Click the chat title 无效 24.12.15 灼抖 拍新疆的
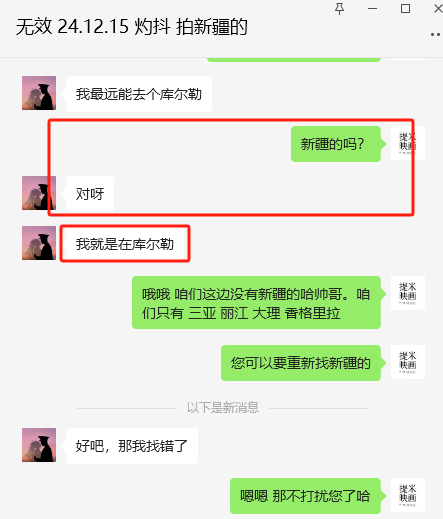Viewport: 443px width, 519px height. [x=132, y=27]
